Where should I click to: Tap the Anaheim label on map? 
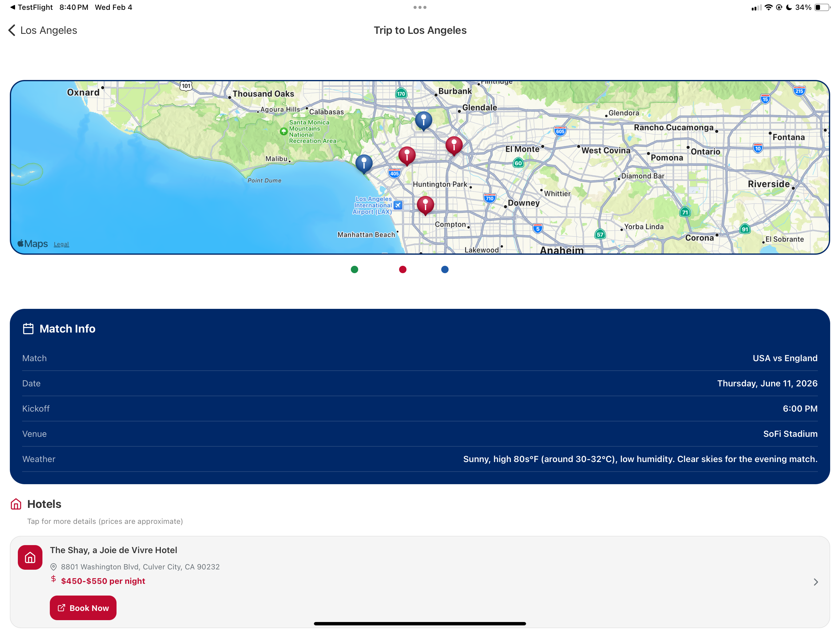click(562, 250)
